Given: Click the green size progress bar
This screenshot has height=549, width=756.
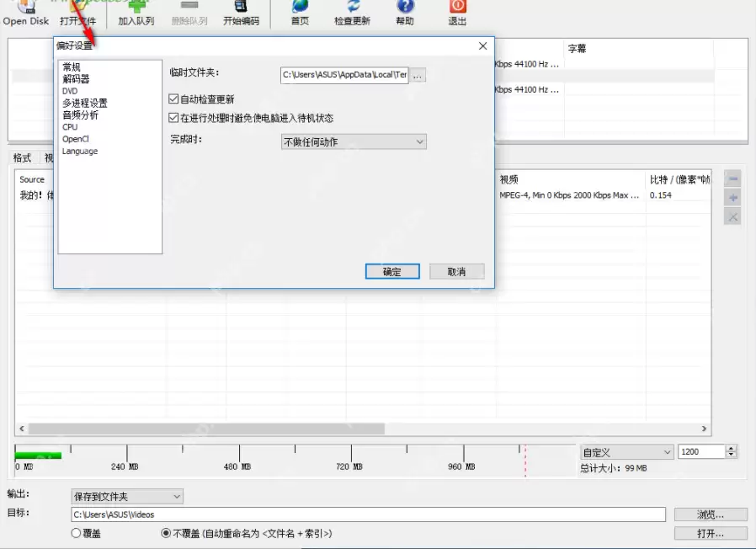Looking at the screenshot, I should tap(38, 455).
